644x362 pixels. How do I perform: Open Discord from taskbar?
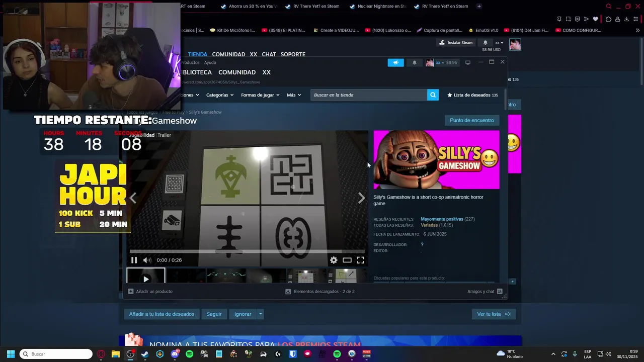pyautogui.click(x=175, y=354)
